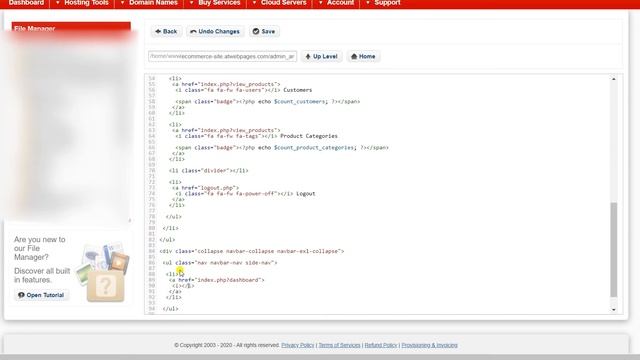
Task: Go back with the Back button
Action: (166, 31)
